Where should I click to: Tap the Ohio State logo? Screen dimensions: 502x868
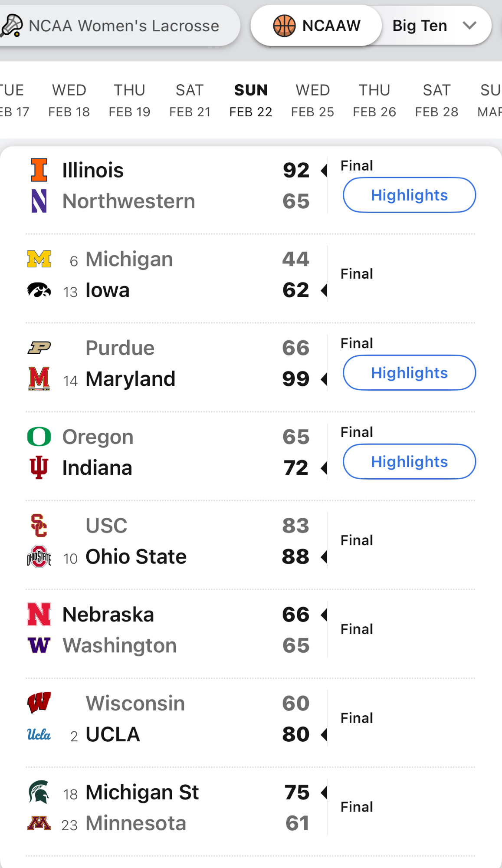tap(39, 557)
